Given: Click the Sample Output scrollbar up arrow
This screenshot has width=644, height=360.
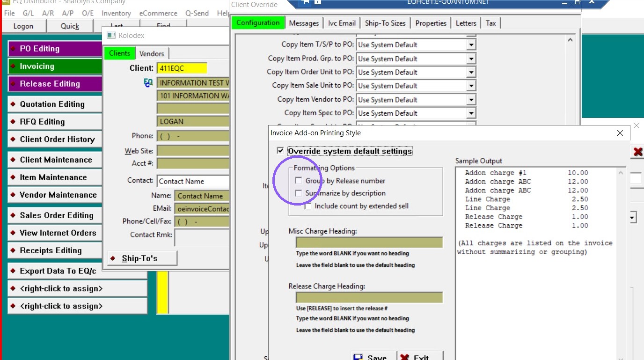Looking at the screenshot, I should click(x=621, y=173).
